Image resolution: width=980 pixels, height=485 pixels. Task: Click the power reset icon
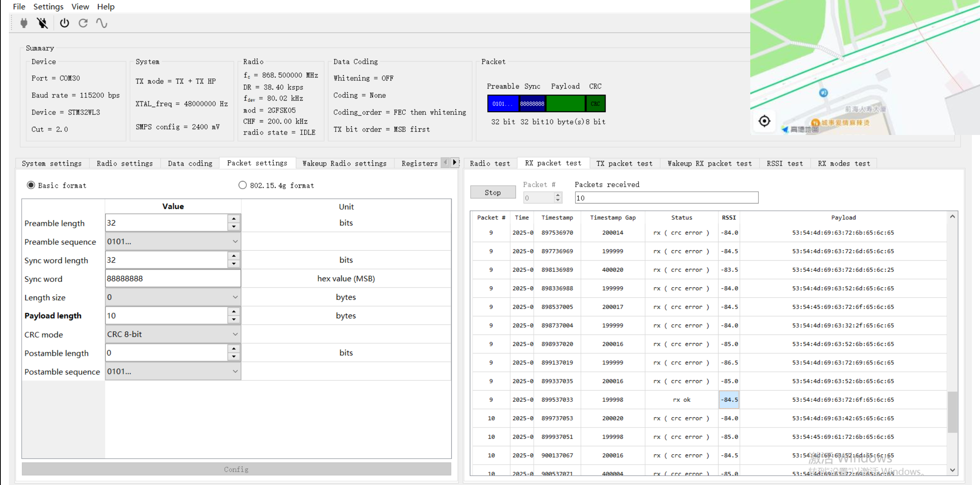coord(64,23)
